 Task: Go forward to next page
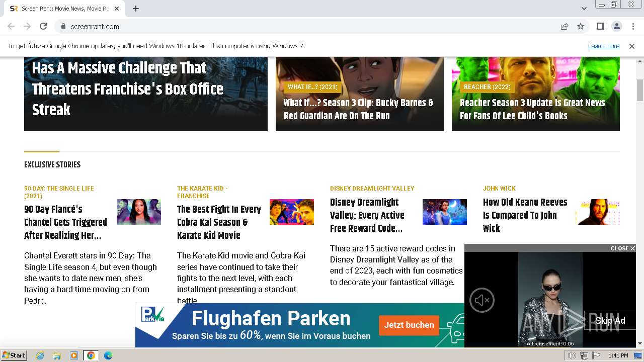(x=27, y=26)
